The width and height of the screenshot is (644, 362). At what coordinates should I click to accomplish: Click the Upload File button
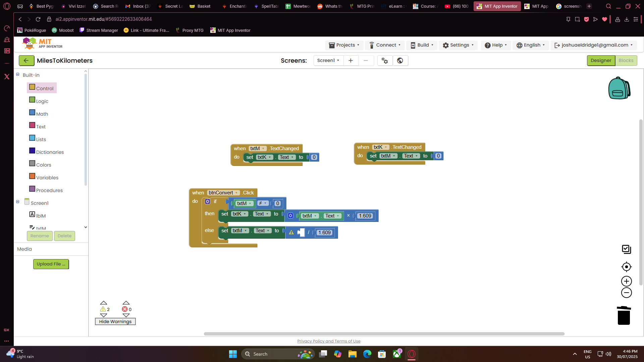click(51, 264)
